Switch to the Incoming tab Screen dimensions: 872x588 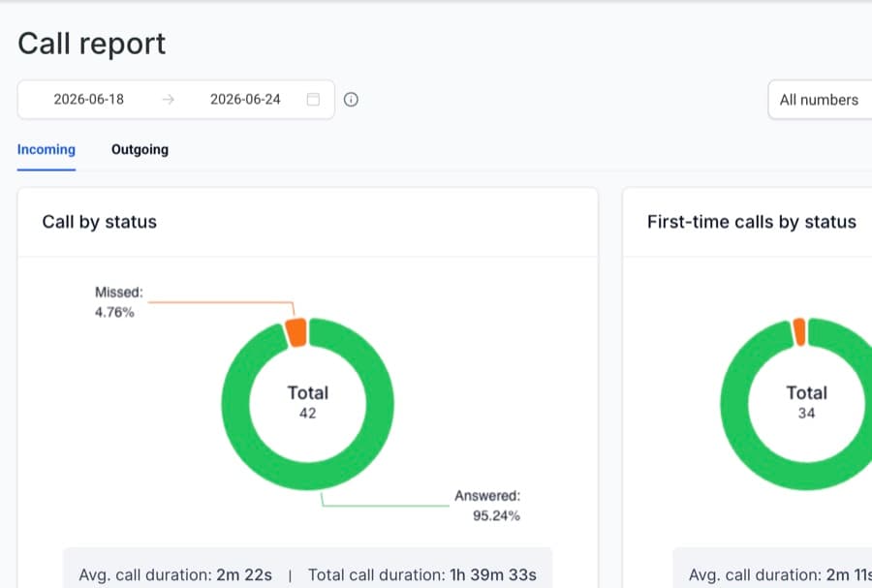pyautogui.click(x=47, y=149)
